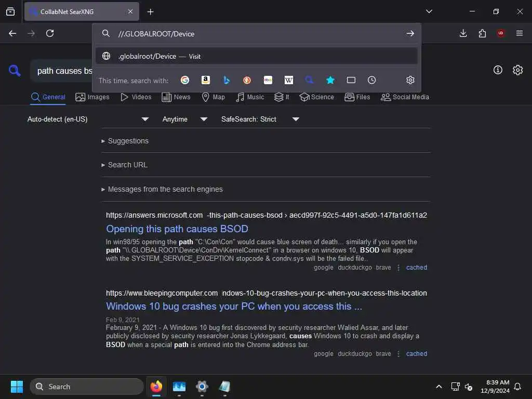The width and height of the screenshot is (532, 399).
Task: Search history using the clock icon
Action: click(x=372, y=80)
